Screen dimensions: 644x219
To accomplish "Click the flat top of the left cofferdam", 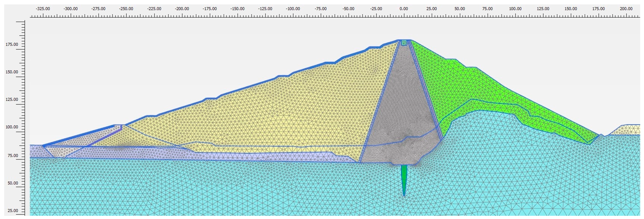I will (120, 125).
